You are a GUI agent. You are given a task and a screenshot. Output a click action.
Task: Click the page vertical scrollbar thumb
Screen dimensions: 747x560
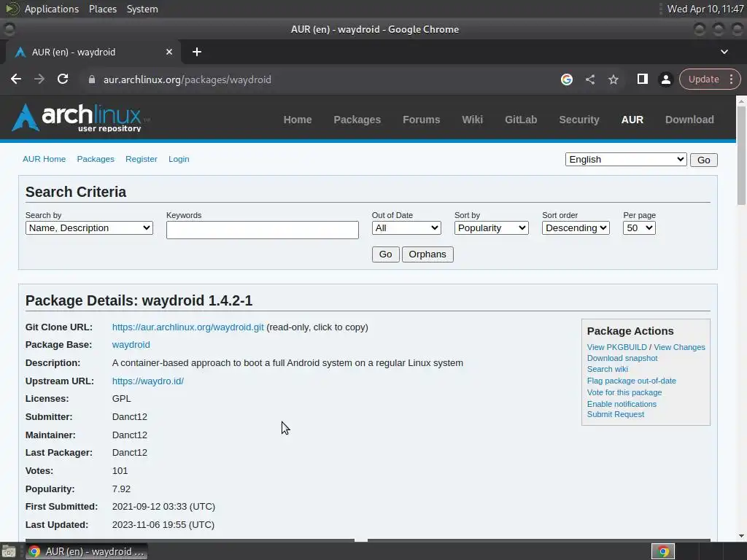pos(741,155)
